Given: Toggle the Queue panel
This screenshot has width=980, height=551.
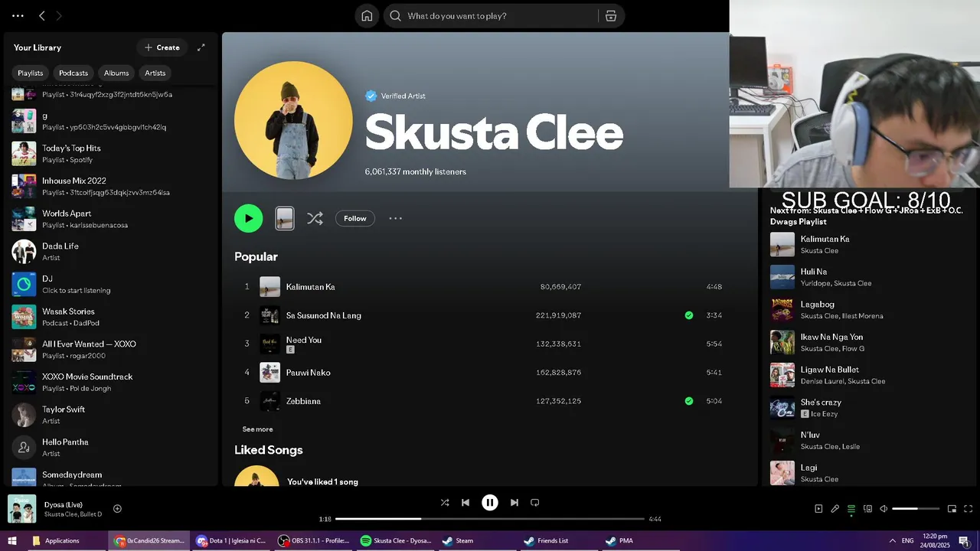Looking at the screenshot, I should click(851, 509).
